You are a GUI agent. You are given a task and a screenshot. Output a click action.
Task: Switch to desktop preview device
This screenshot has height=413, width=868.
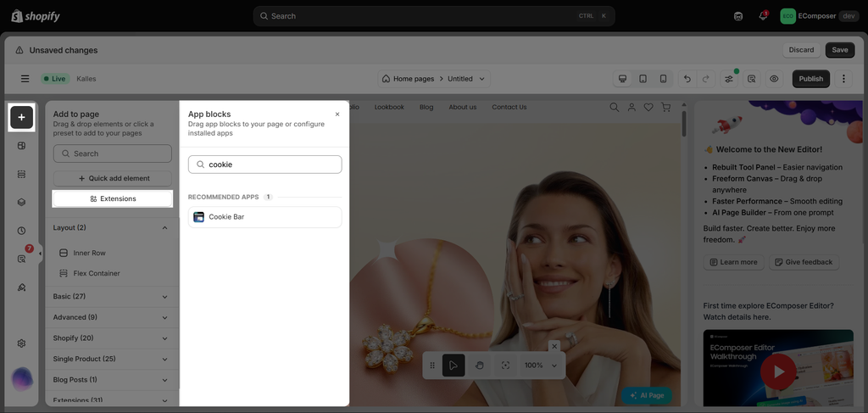coord(622,79)
